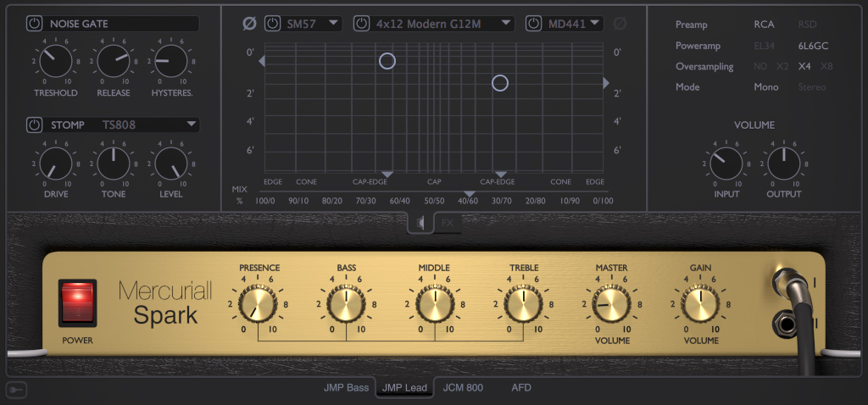
Task: Click the noise gate Treshold knob
Action: 56,61
